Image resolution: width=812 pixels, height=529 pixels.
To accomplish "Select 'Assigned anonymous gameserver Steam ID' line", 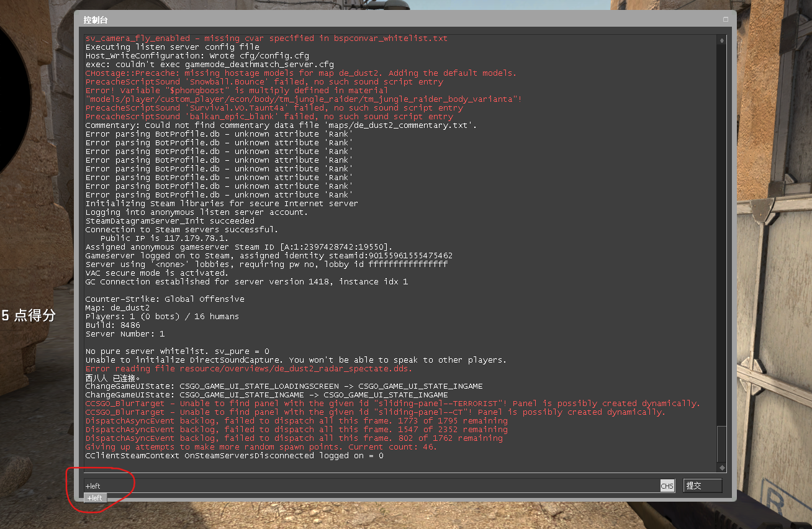I will click(239, 247).
